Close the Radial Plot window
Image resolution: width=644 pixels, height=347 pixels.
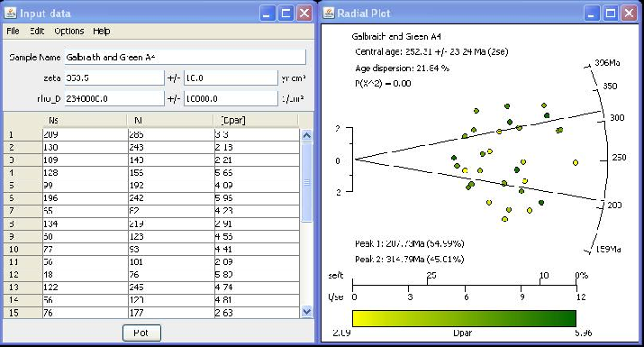[629, 14]
